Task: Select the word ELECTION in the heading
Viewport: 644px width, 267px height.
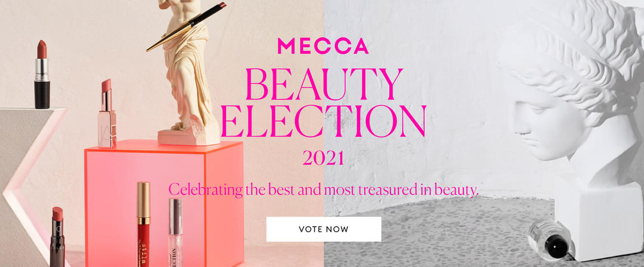Action: 323,121
